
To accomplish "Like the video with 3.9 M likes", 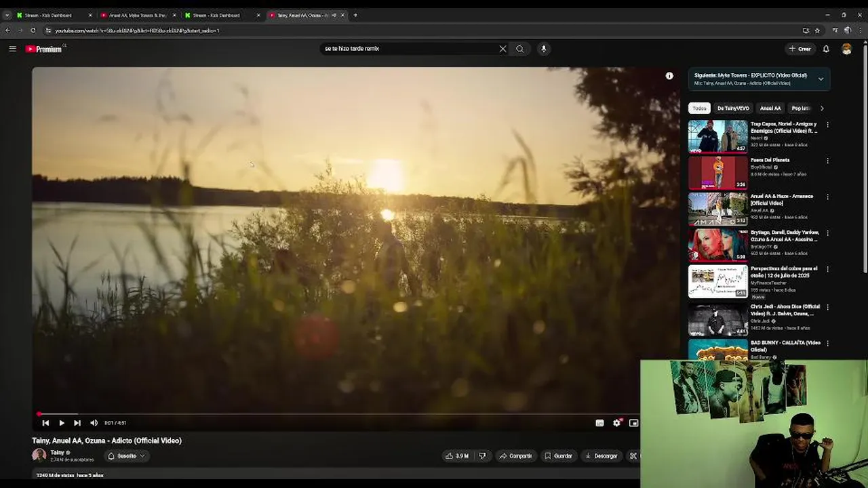I will tap(458, 456).
